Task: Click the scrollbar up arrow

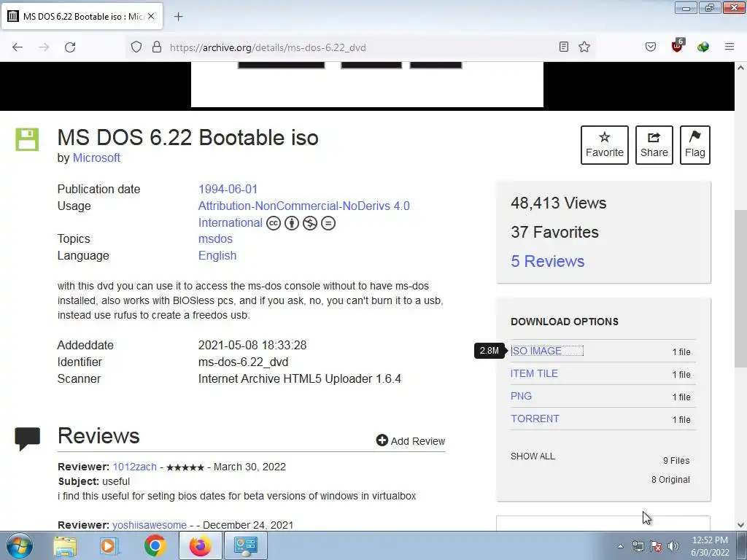Action: (740, 68)
